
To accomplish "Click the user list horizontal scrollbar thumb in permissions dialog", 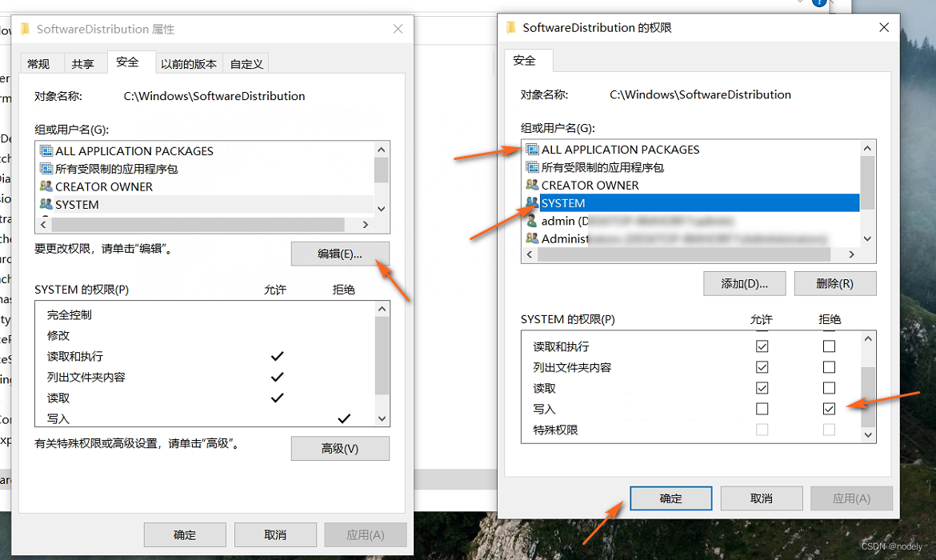I will [x=684, y=254].
